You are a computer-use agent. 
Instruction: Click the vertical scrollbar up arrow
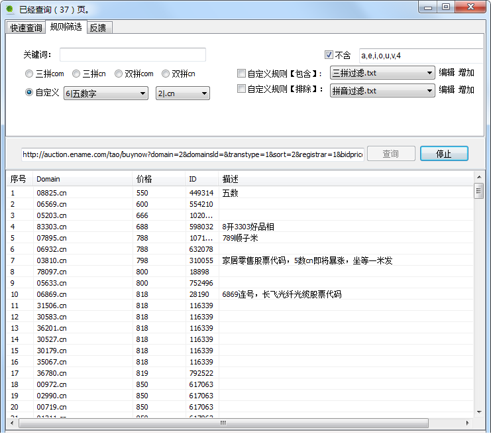point(479,177)
